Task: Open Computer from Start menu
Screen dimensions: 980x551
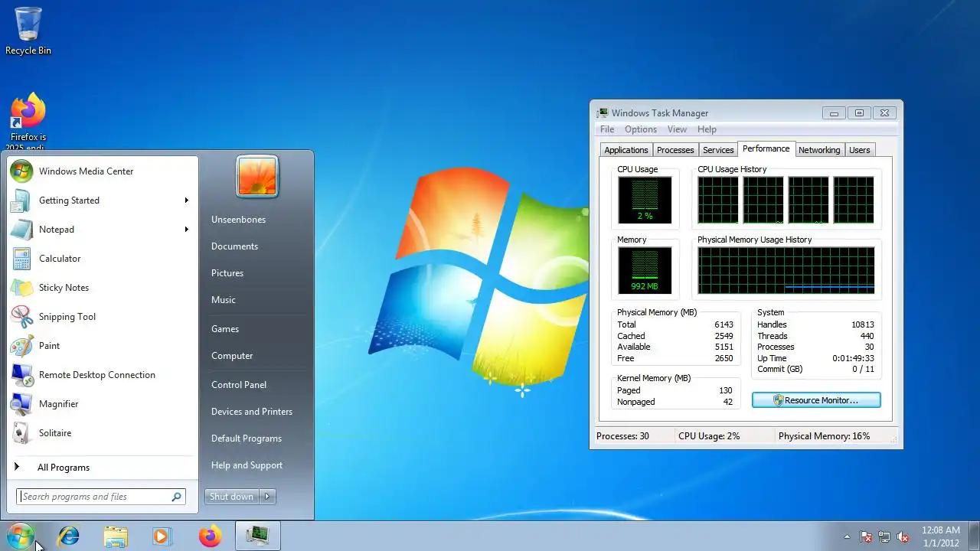Action: 232,356
